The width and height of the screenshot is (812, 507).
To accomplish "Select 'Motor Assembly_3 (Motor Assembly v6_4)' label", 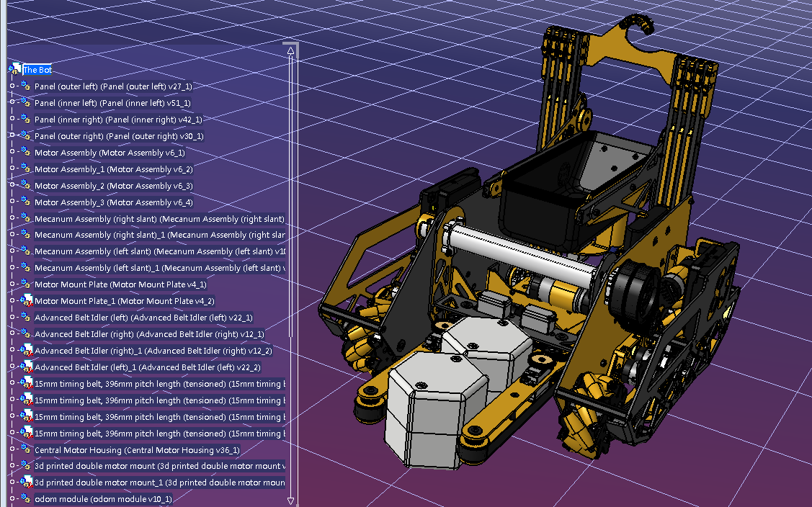I will tap(113, 202).
